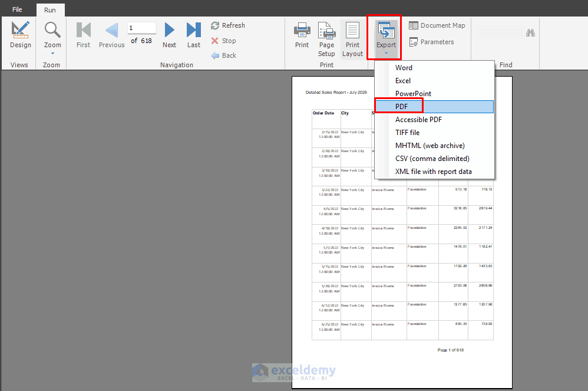Open the Zoom magnifier tool
This screenshot has width=588, height=391.
[x=52, y=35]
